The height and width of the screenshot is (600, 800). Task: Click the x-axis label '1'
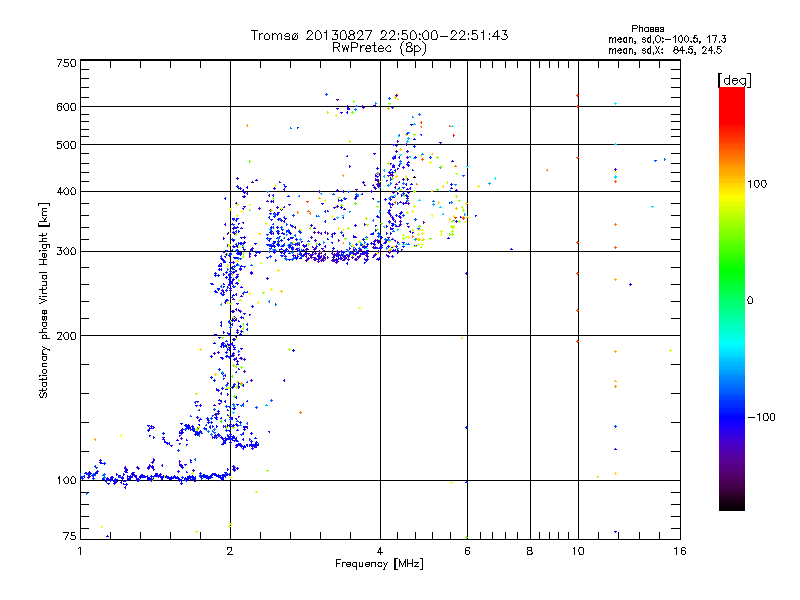80,551
